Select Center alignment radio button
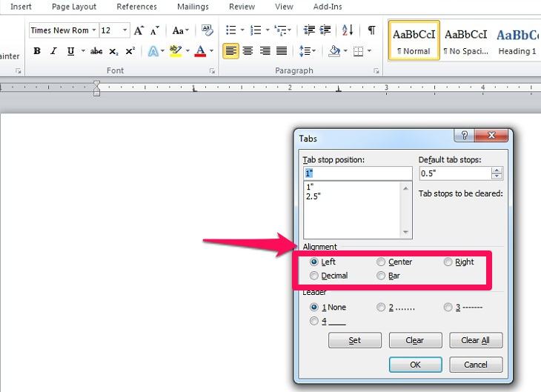This screenshot has width=541, height=392. (x=381, y=262)
